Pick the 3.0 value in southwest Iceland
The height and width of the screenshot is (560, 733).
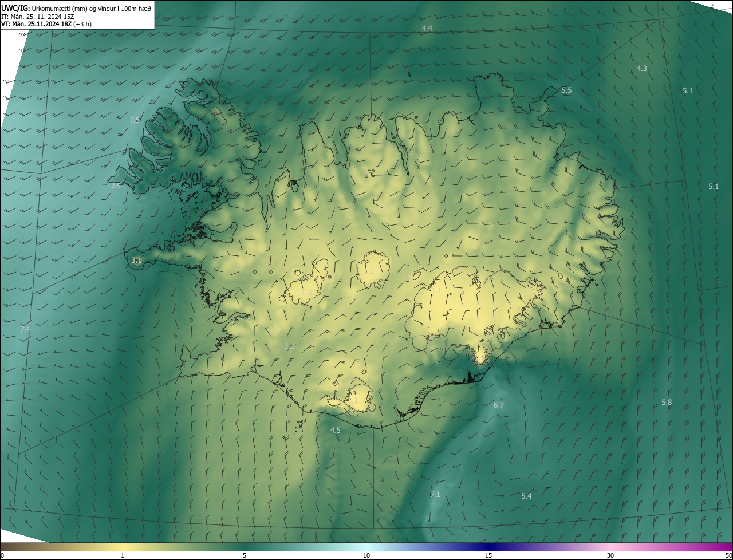(289, 346)
